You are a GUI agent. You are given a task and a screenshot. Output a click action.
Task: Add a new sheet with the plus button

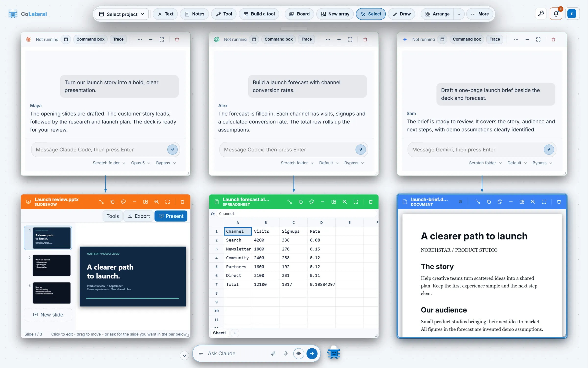point(235,333)
